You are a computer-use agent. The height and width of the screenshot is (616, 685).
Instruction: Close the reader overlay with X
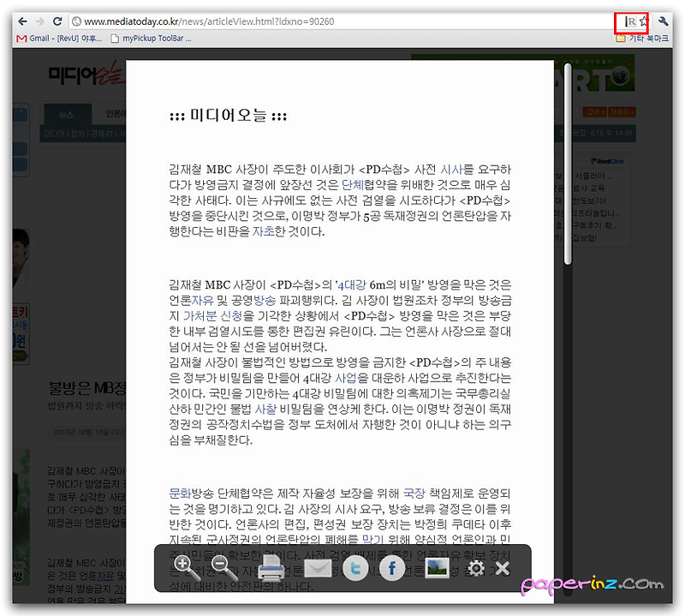(x=503, y=569)
